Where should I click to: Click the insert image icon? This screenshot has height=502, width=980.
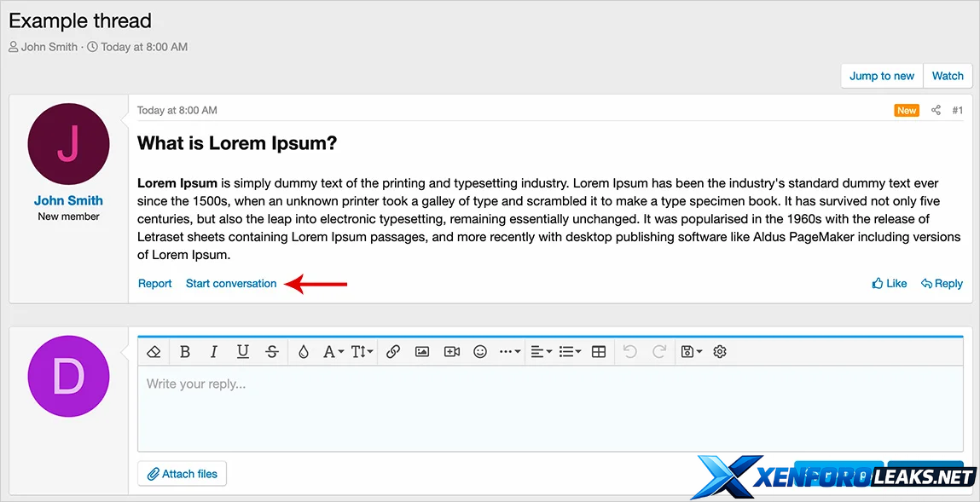pyautogui.click(x=422, y=351)
